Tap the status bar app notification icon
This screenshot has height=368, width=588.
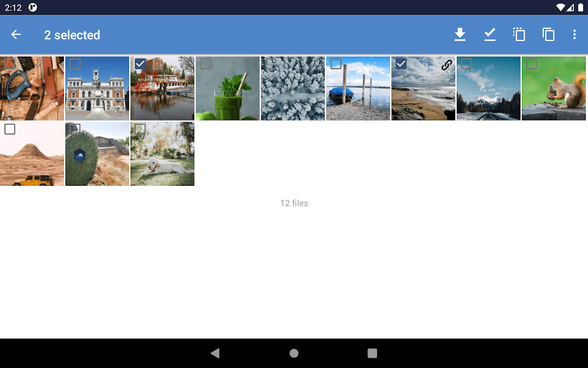tap(33, 7)
